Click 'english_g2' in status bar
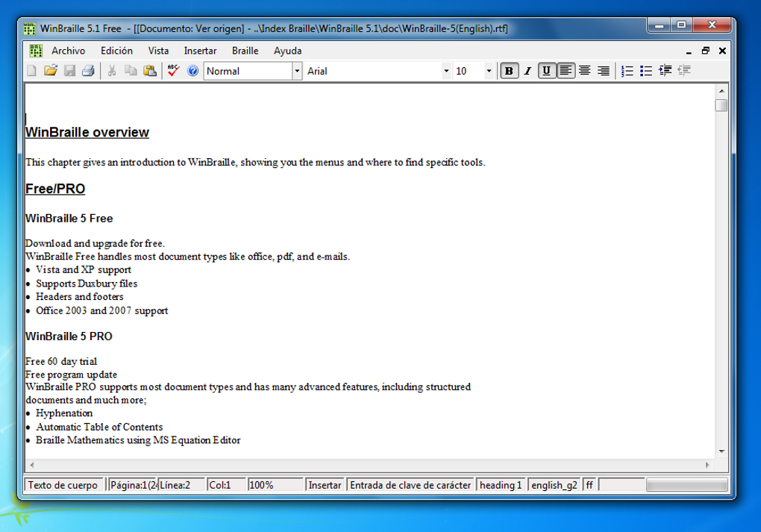 [x=554, y=485]
